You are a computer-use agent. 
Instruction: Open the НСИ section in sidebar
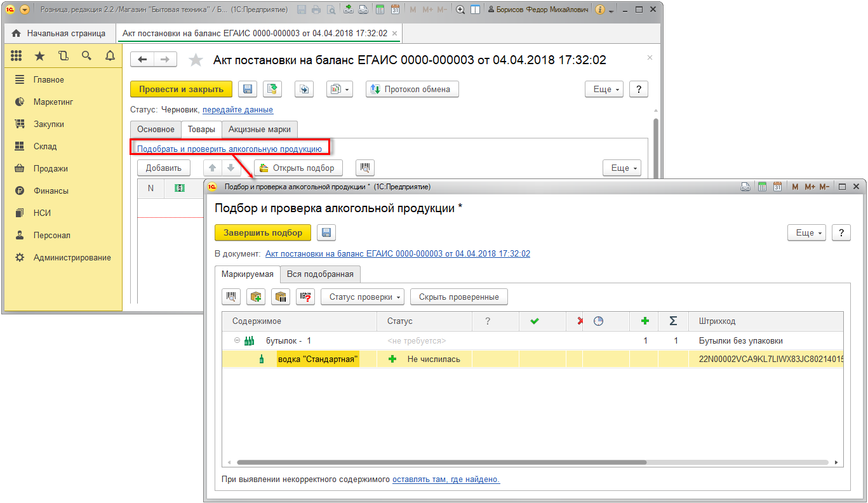pos(42,213)
